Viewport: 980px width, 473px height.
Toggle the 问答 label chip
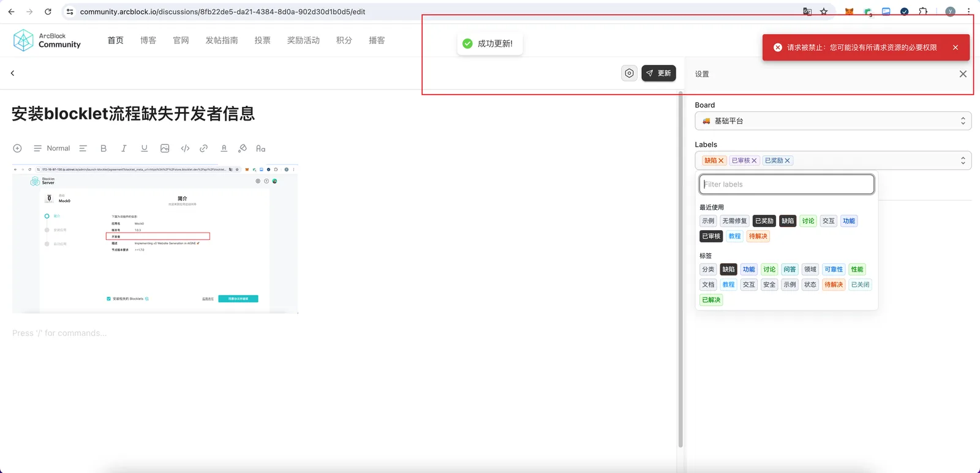(x=790, y=269)
